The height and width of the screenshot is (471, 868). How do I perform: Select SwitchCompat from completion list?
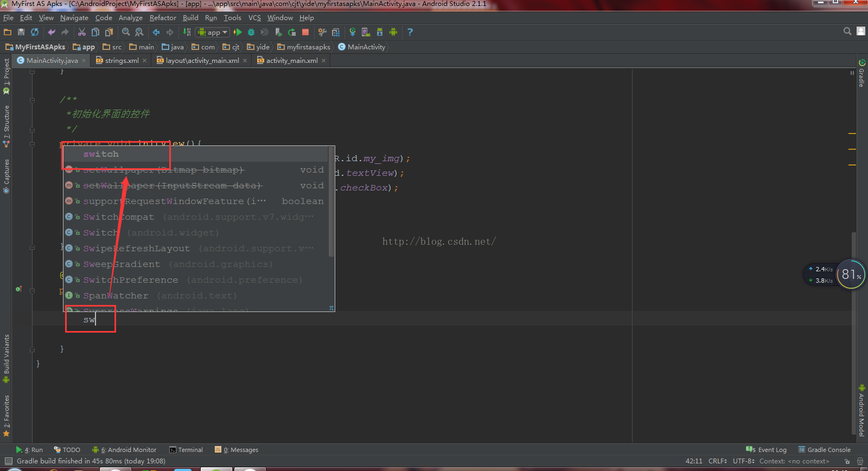click(196, 217)
